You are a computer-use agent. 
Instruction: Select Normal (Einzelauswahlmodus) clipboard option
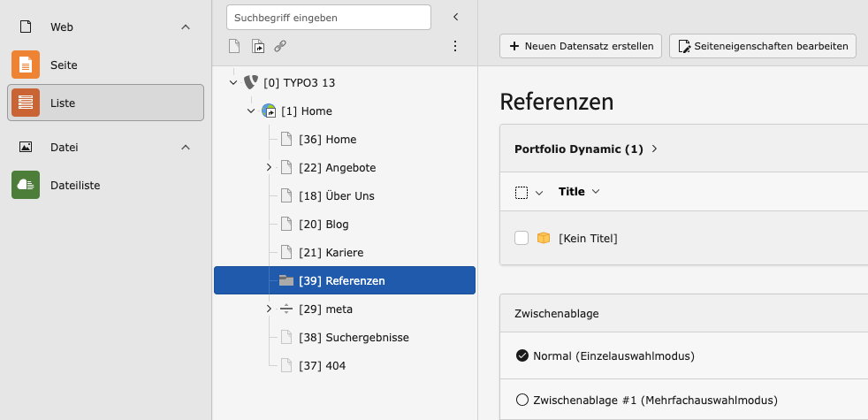[522, 356]
